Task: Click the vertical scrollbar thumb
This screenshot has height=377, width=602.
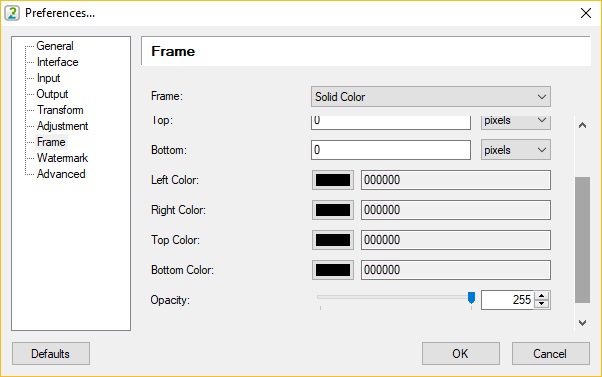Action: coord(582,240)
